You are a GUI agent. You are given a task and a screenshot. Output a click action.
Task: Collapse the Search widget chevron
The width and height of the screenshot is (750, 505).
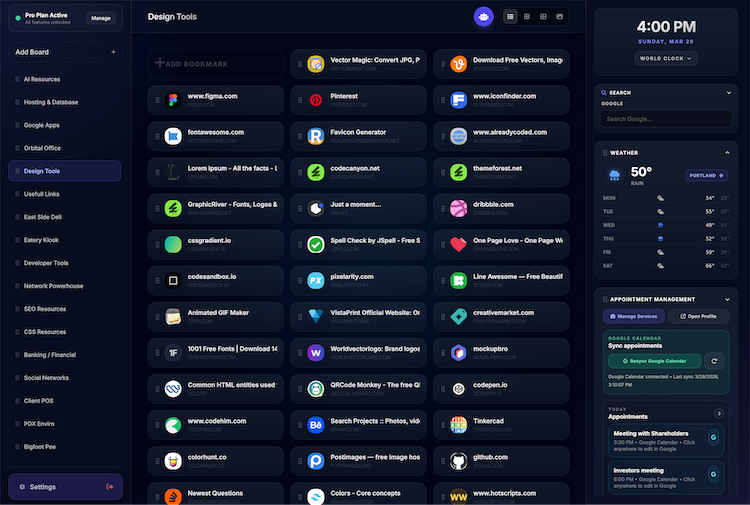tap(728, 93)
